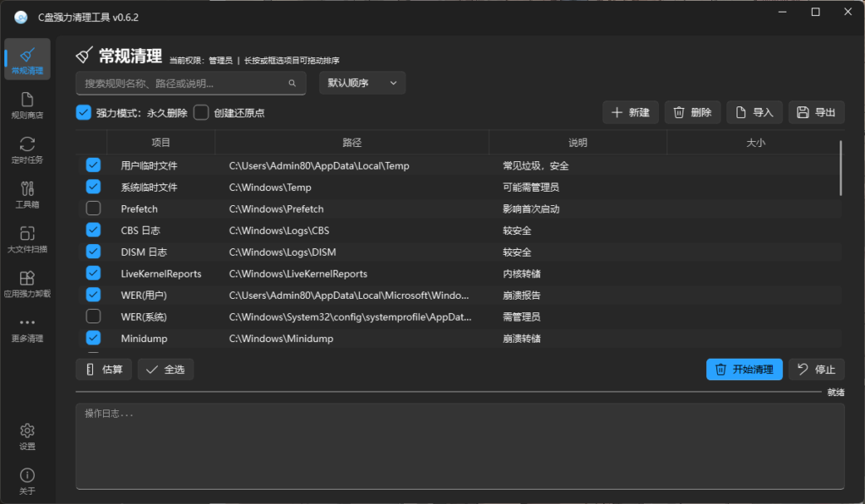Select the 常见垃圾，安全 description cell
Viewport: 865px width, 504px height.
536,166
